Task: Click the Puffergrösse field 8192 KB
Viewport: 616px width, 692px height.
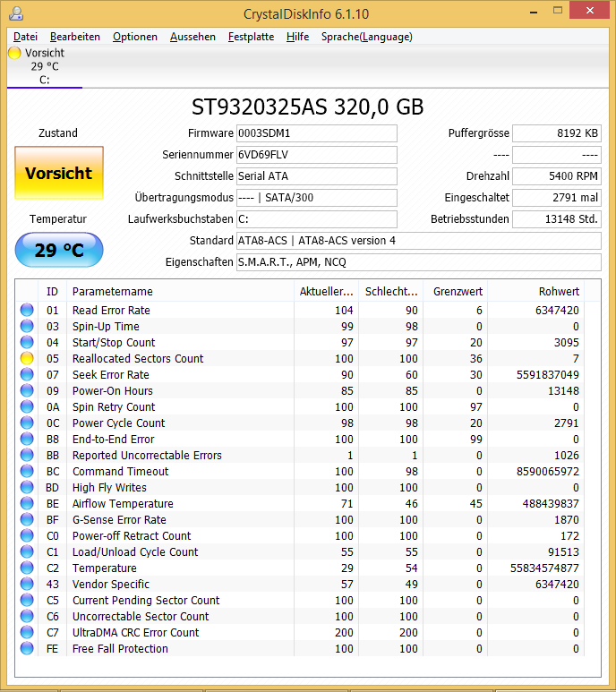Action: point(557,133)
